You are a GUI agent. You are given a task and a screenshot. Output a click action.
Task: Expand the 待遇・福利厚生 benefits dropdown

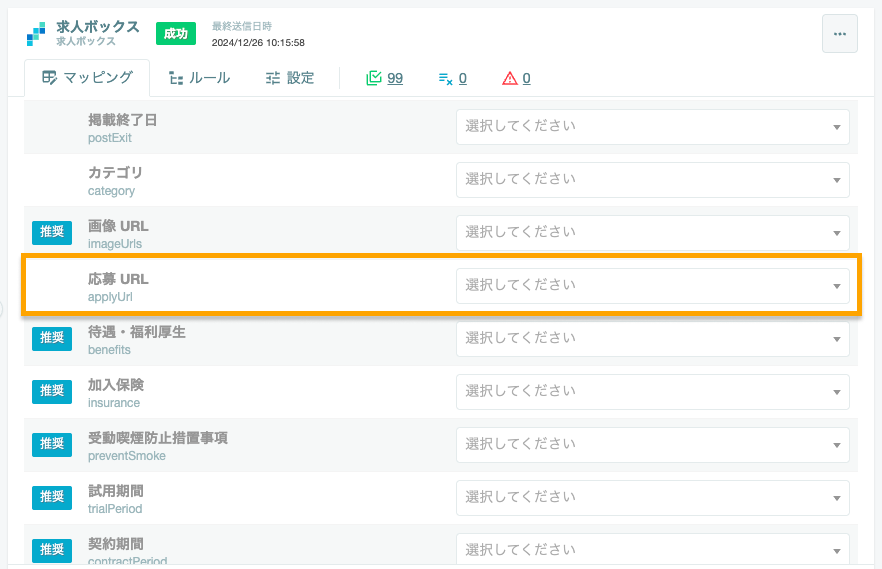pos(652,339)
